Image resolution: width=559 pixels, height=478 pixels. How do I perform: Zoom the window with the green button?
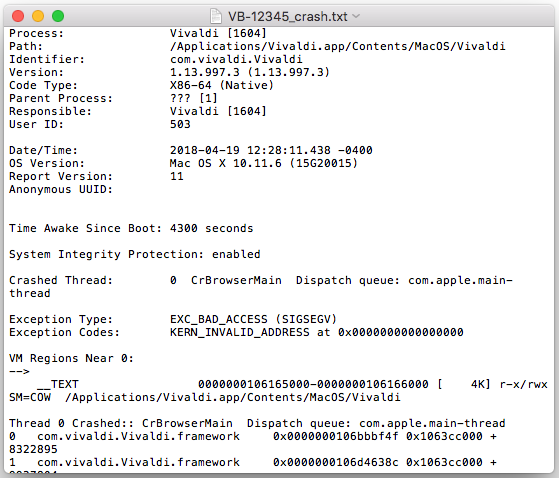[x=58, y=16]
